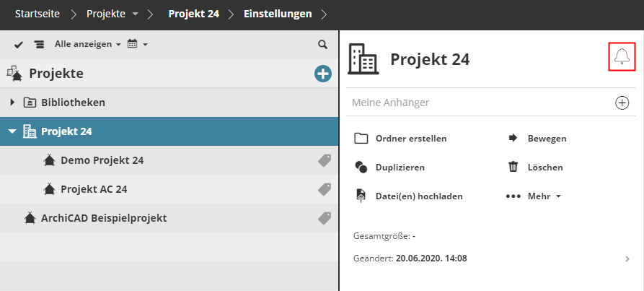644x291 pixels.
Task: Open the calendar date filter dropdown
Action: pyautogui.click(x=137, y=45)
